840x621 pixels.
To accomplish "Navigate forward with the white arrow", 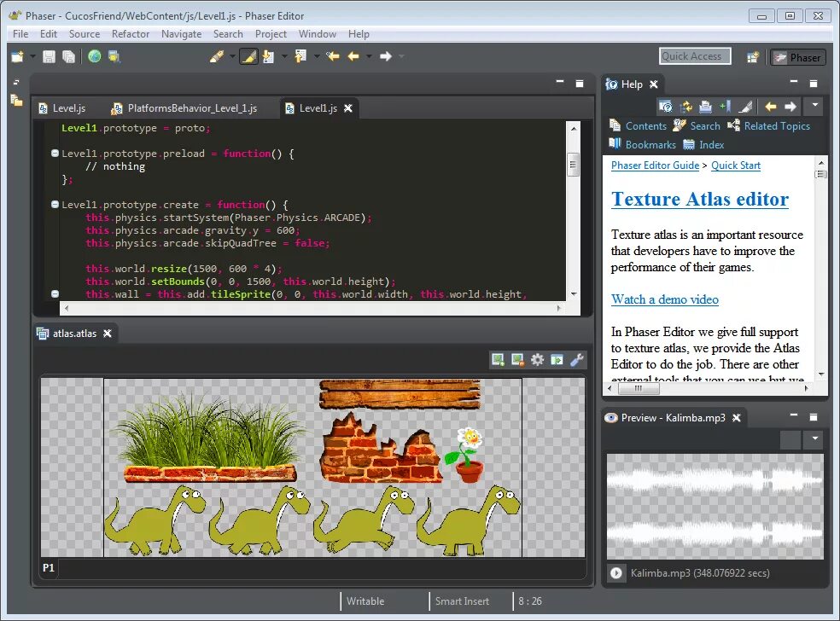I will [386, 56].
